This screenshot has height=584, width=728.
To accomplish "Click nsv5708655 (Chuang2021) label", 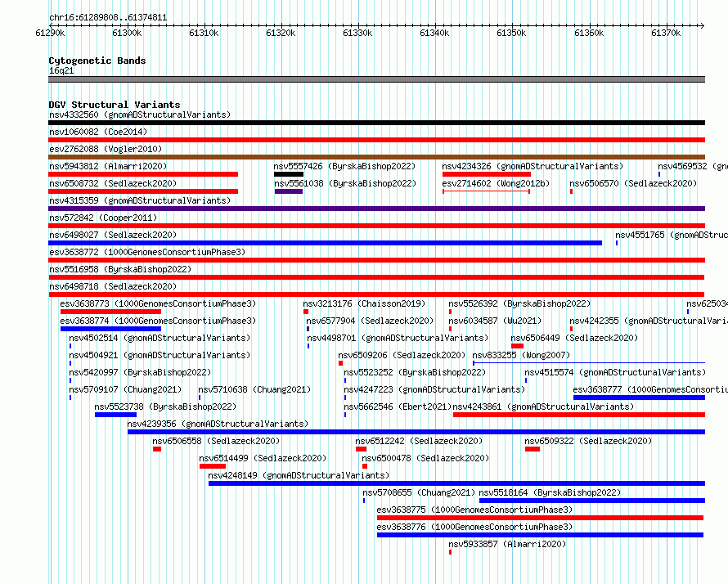I will [419, 492].
